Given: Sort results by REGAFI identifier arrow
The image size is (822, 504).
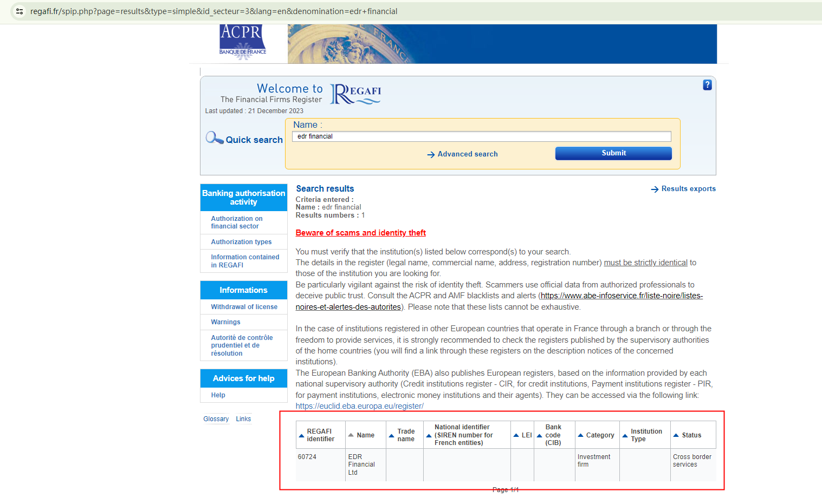Looking at the screenshot, I should click(302, 436).
